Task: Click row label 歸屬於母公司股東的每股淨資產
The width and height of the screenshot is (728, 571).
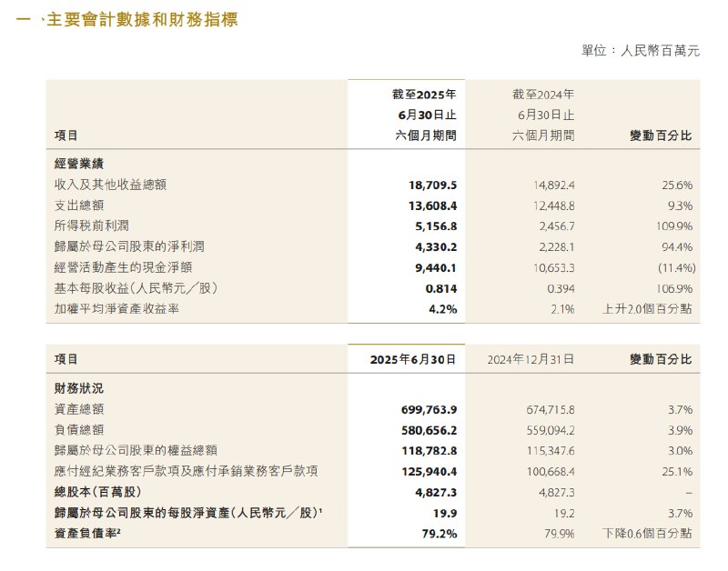Action: pos(188,513)
